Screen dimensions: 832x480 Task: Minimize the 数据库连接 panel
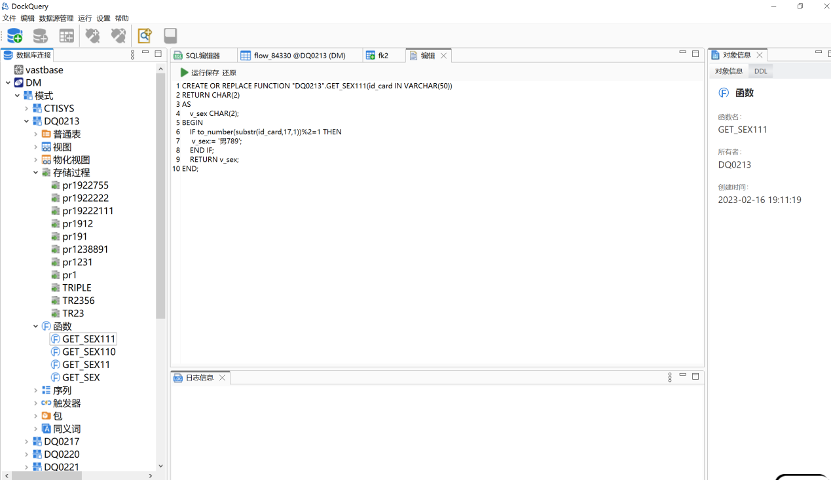click(145, 53)
